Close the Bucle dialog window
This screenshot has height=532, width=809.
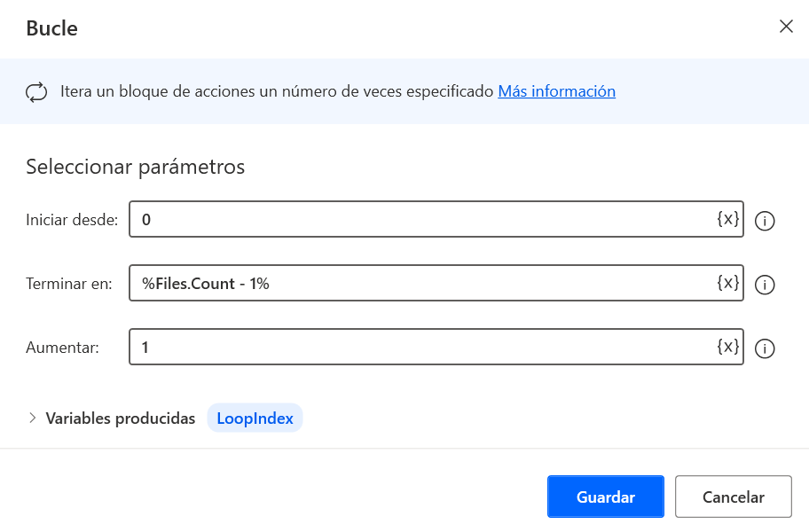point(786,27)
